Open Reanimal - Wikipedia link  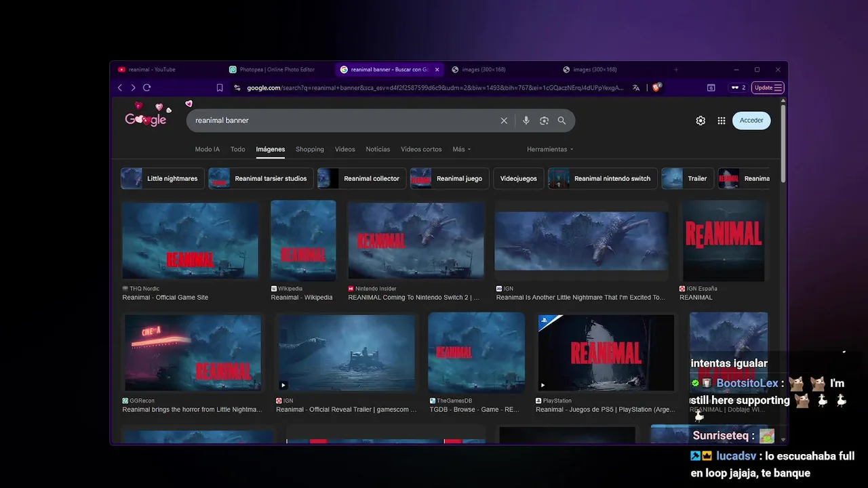click(302, 298)
